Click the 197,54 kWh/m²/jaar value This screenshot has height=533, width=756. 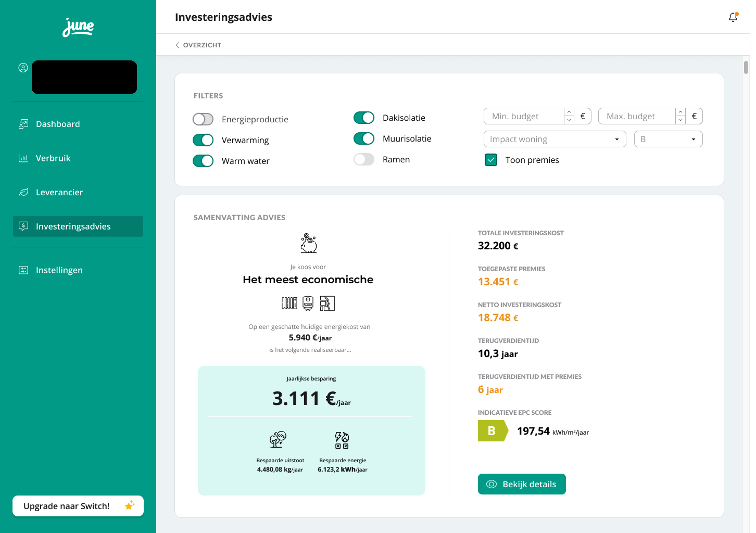click(x=553, y=431)
